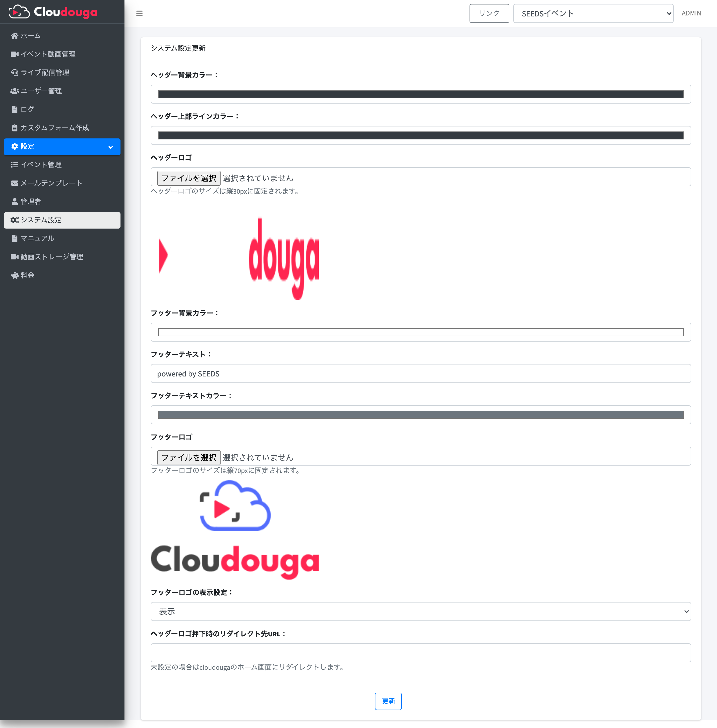Image resolution: width=717 pixels, height=728 pixels.
Task: Open フッターテキストカラー color picker
Action: coord(421,415)
